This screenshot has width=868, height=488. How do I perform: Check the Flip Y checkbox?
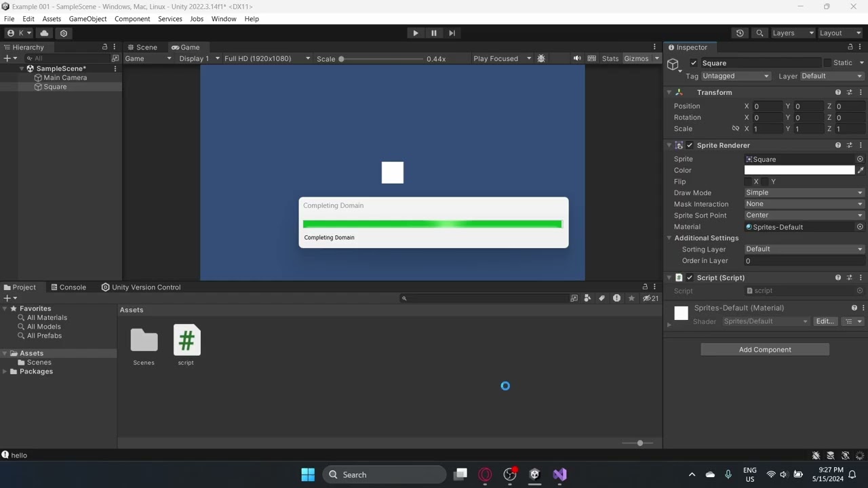point(765,182)
